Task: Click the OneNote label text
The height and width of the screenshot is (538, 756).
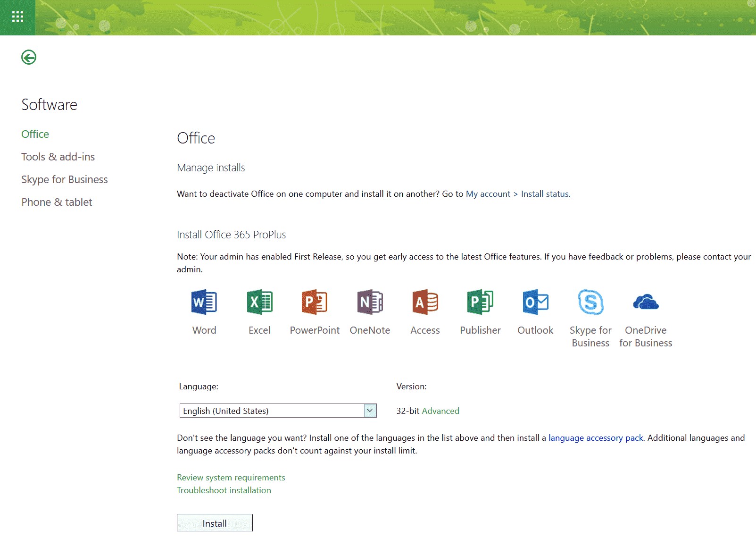Action: pyautogui.click(x=370, y=330)
